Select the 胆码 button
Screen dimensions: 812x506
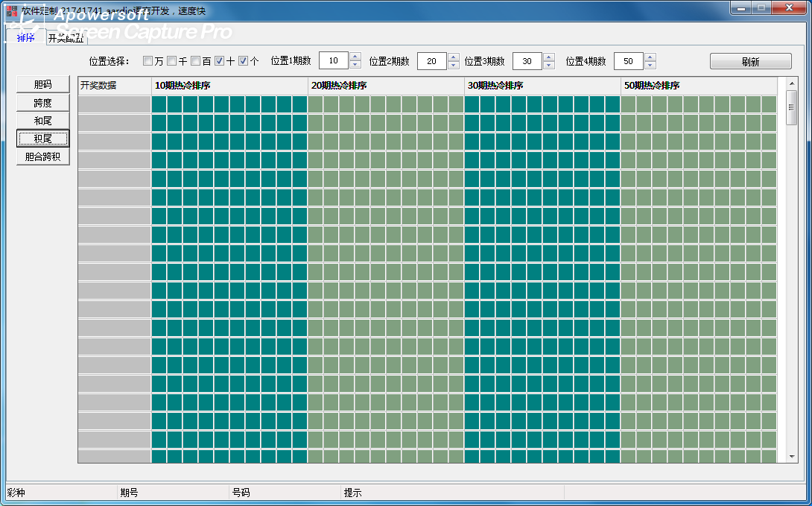click(42, 84)
